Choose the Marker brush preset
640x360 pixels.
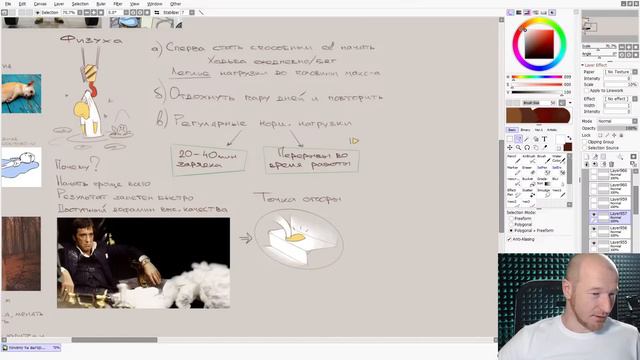(514, 171)
